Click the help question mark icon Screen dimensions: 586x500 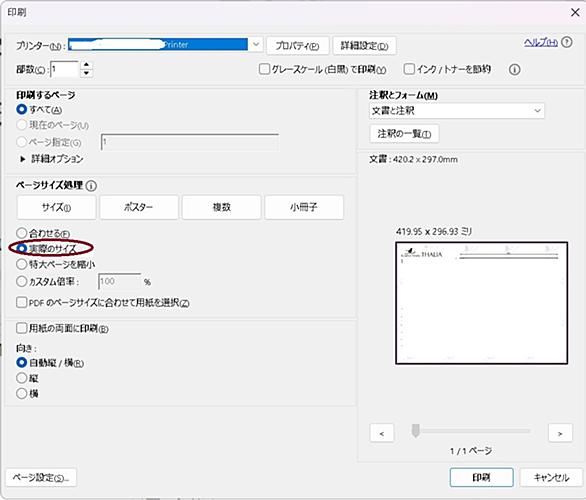point(567,42)
